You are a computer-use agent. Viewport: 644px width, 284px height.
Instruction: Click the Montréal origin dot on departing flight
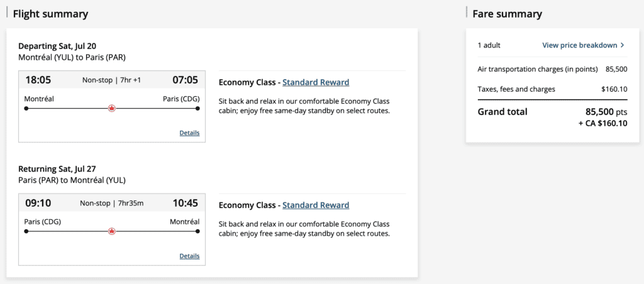[x=26, y=108]
